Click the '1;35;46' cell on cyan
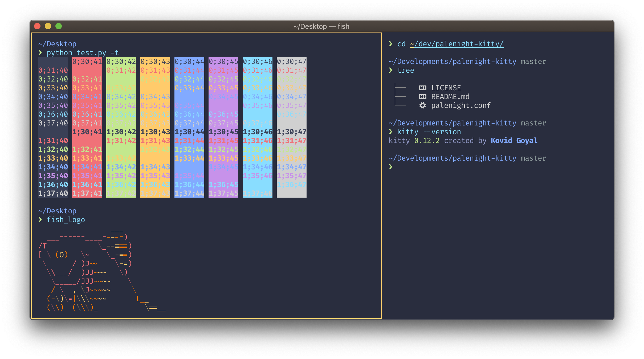This screenshot has height=359, width=644. pyautogui.click(x=258, y=176)
